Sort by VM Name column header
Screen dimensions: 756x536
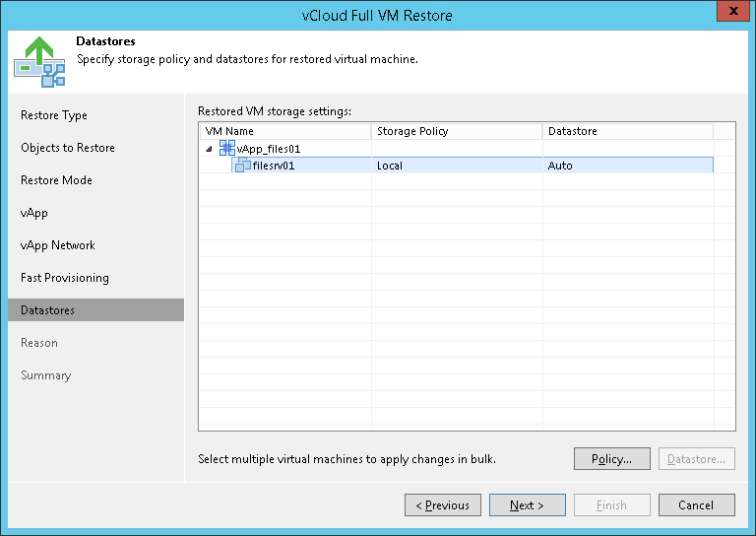[x=285, y=131]
